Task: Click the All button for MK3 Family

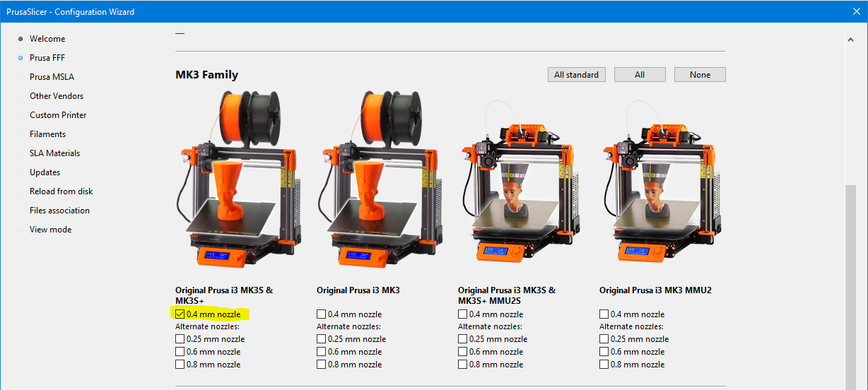Action: click(x=639, y=75)
